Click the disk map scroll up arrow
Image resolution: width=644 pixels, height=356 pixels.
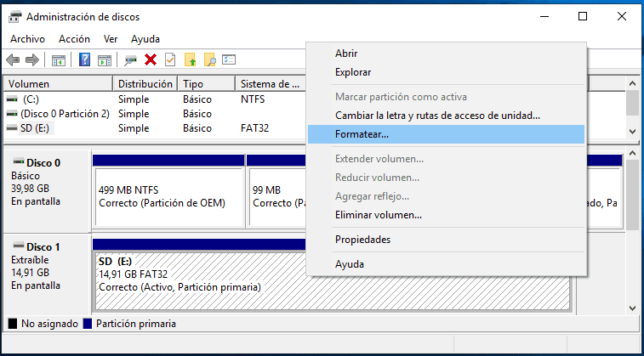632,154
